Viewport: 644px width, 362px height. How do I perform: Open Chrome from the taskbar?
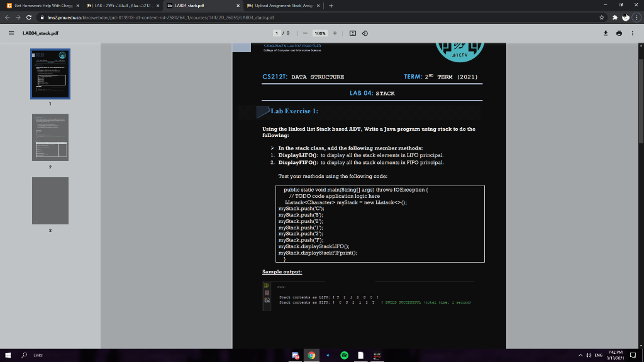point(311,355)
